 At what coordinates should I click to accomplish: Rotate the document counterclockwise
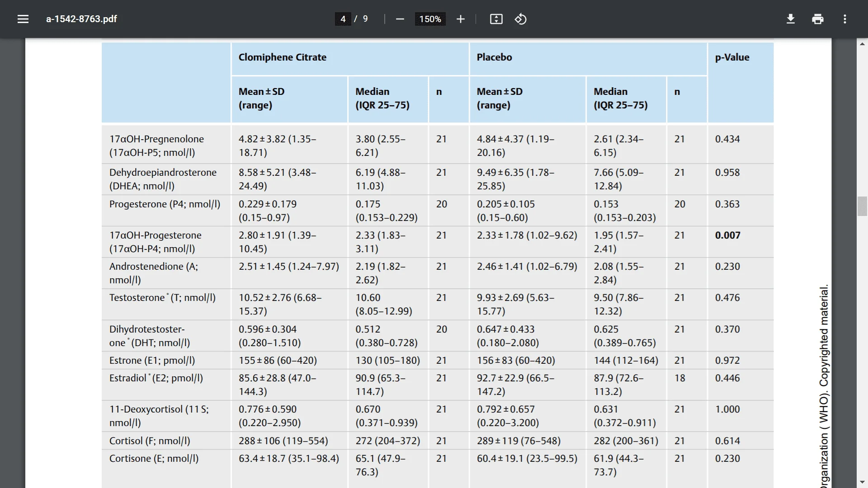[x=520, y=19]
